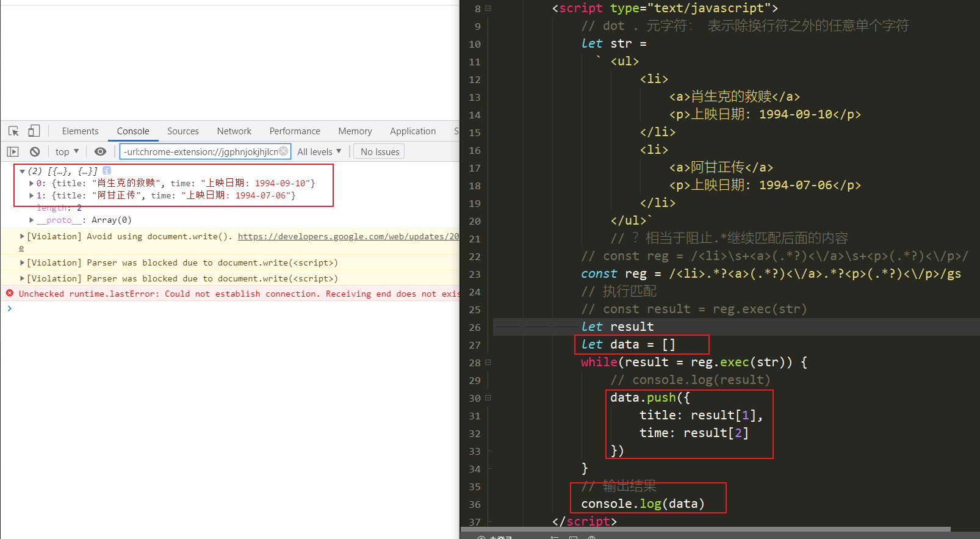Open the Sources tab
This screenshot has height=539, width=980.
[183, 131]
